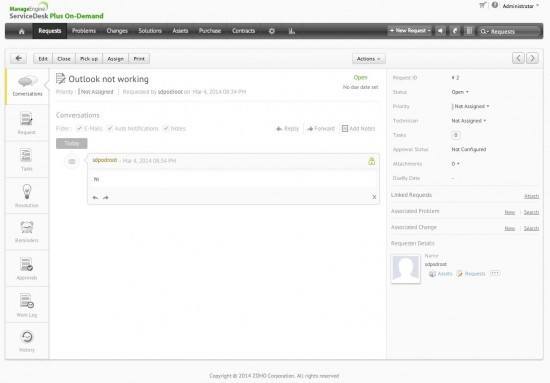550x383 pixels.
Task: Toggle the Auto Notifications filter checkbox
Action: click(110, 128)
